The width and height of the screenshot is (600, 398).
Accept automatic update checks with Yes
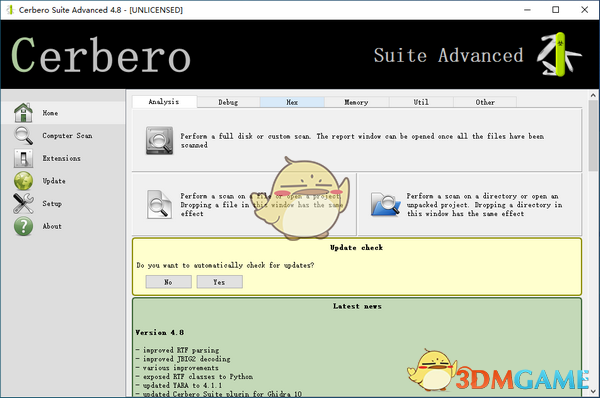coord(219,282)
